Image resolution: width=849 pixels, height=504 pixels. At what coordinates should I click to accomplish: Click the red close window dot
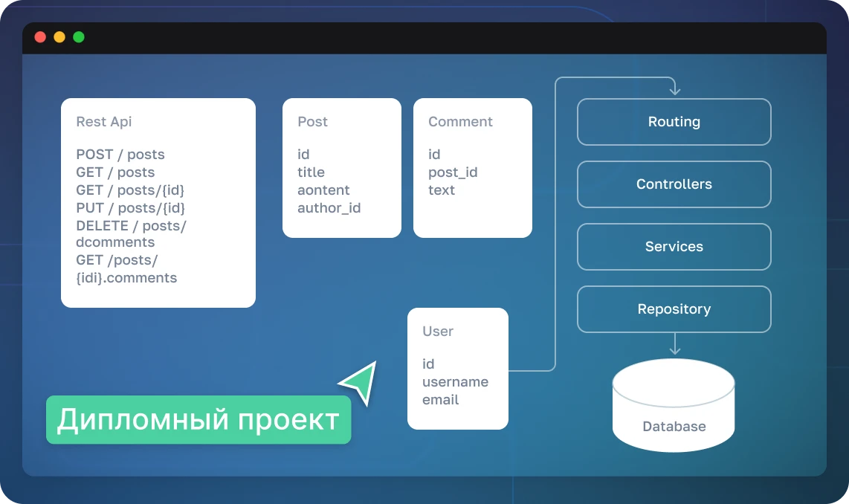point(40,37)
